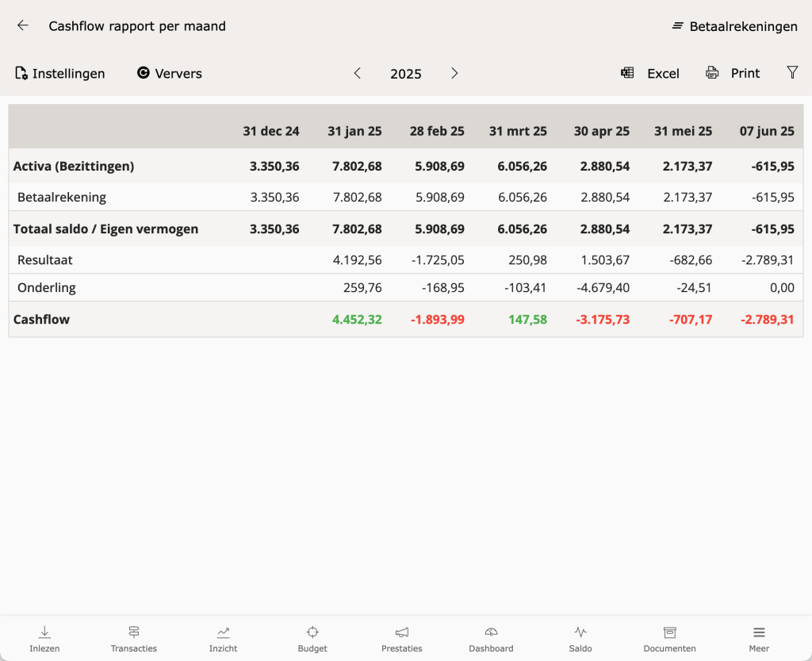Select the Betaalrekening row label
Image resolution: width=812 pixels, height=661 pixels.
point(62,197)
